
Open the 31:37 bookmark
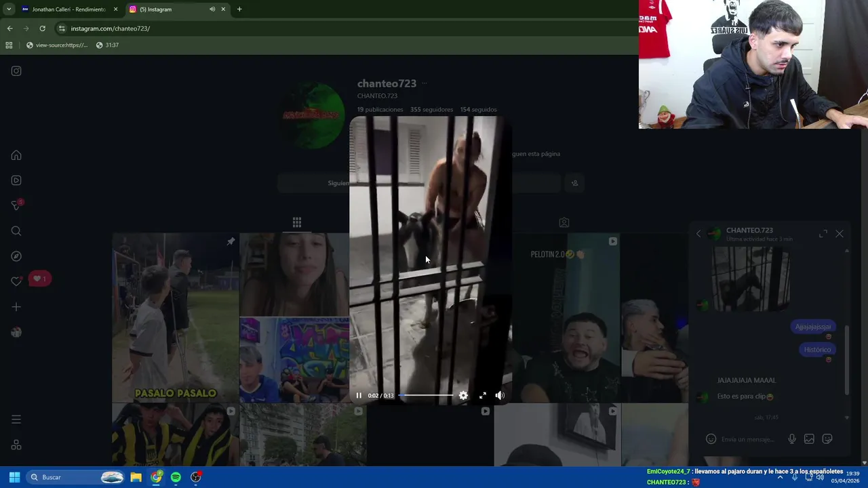107,45
